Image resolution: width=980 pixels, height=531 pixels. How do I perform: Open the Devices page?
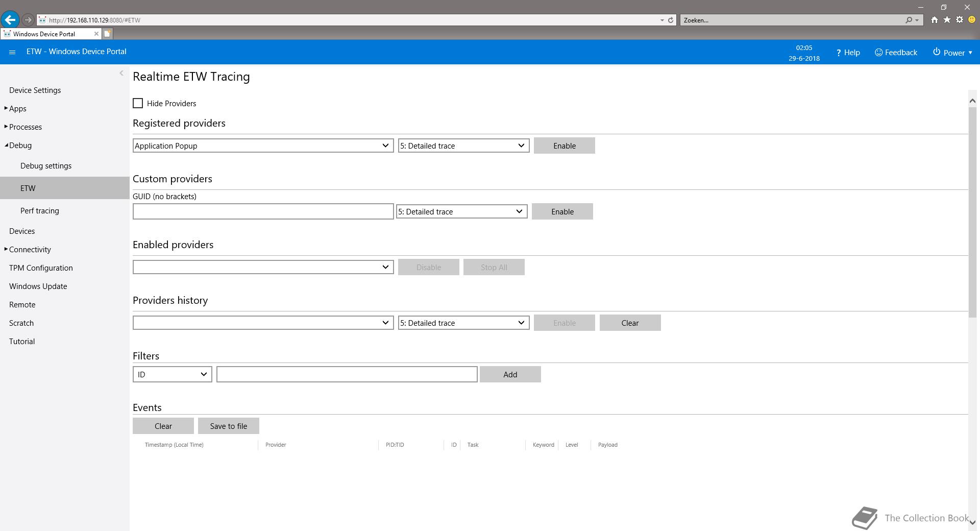(x=22, y=231)
